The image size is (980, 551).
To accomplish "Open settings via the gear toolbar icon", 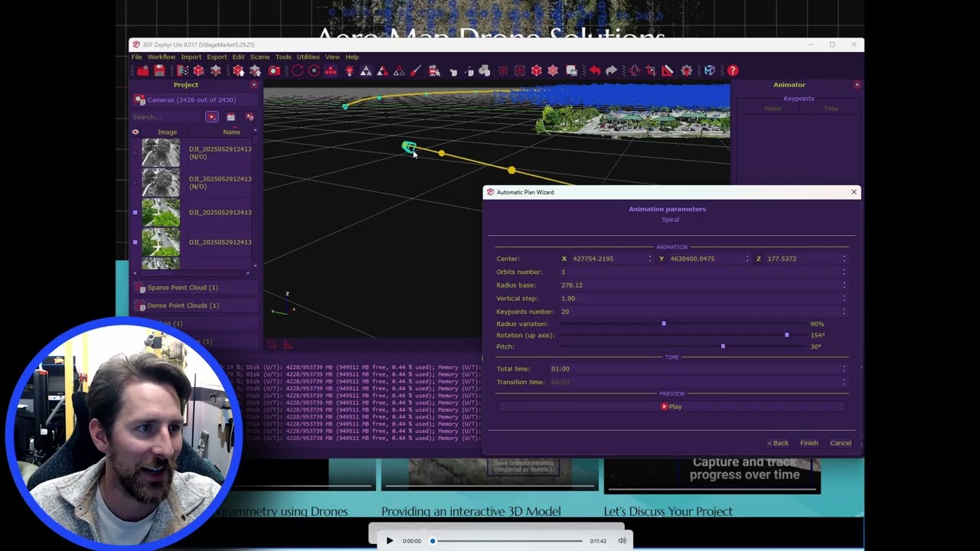I will (x=686, y=70).
